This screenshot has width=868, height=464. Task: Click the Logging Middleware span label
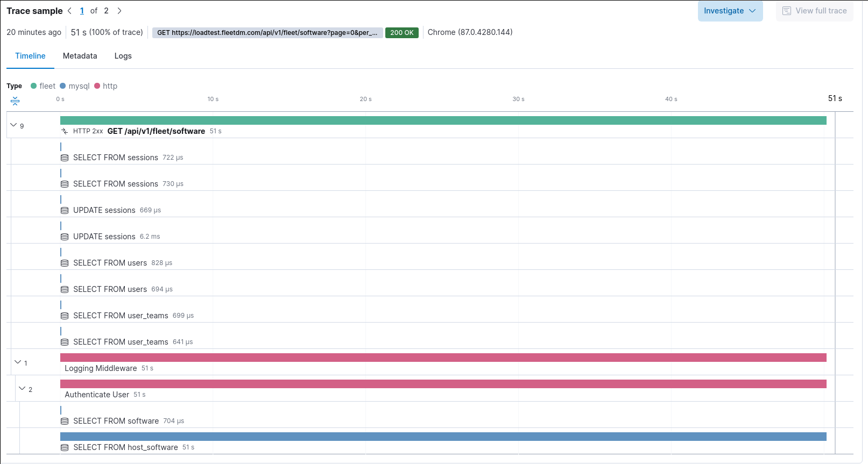click(101, 368)
